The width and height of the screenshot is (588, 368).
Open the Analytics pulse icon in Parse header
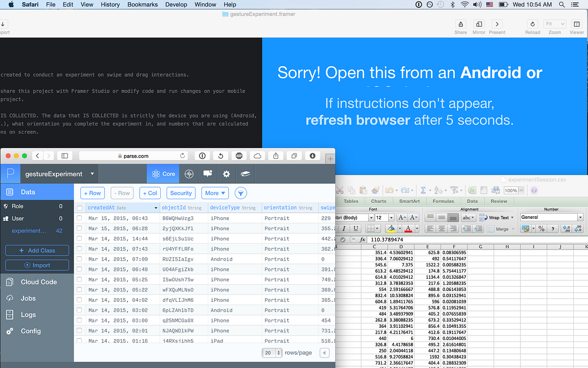pos(189,174)
